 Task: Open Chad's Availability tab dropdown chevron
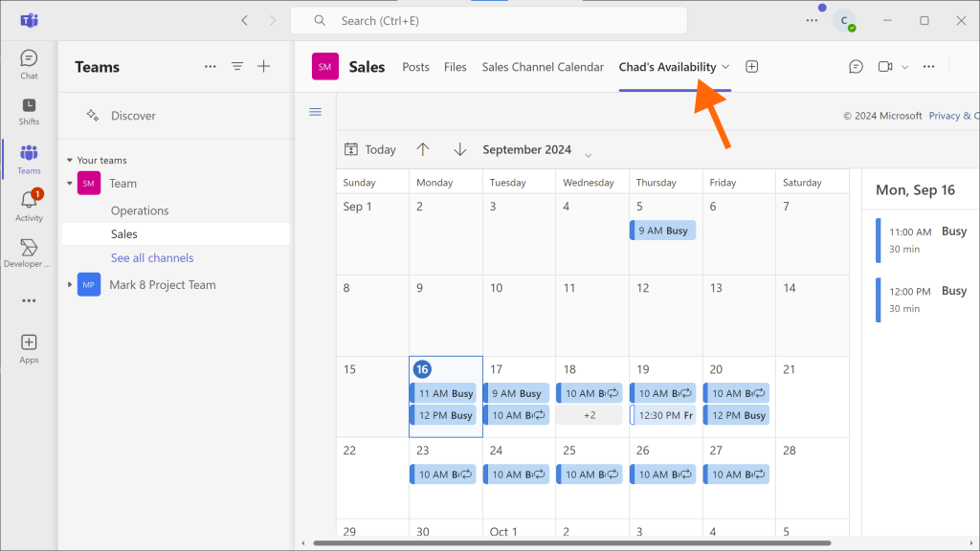point(725,67)
